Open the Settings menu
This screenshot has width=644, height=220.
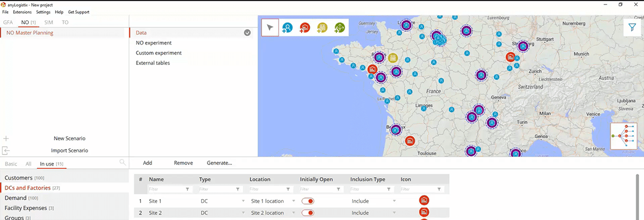(43, 12)
